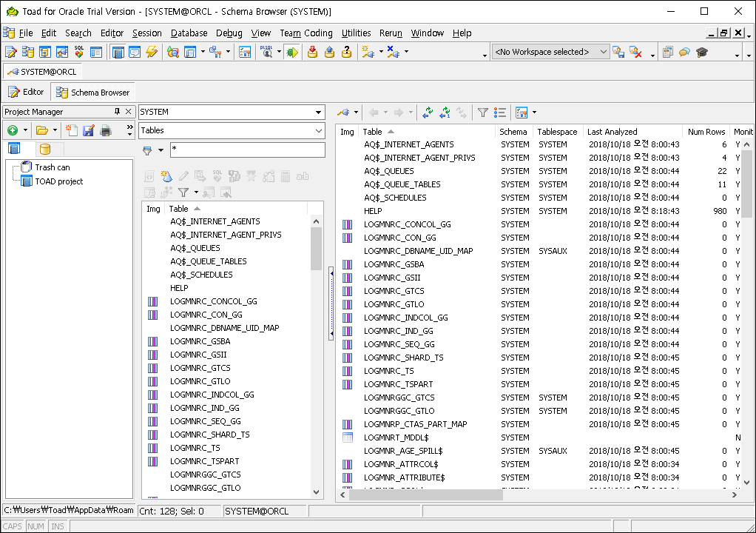
Task: Select TOAD project tree item
Action: (x=59, y=181)
